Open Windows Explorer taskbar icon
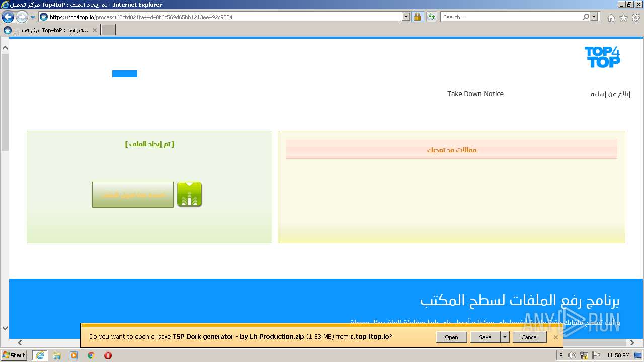The width and height of the screenshot is (644, 362). click(x=57, y=355)
